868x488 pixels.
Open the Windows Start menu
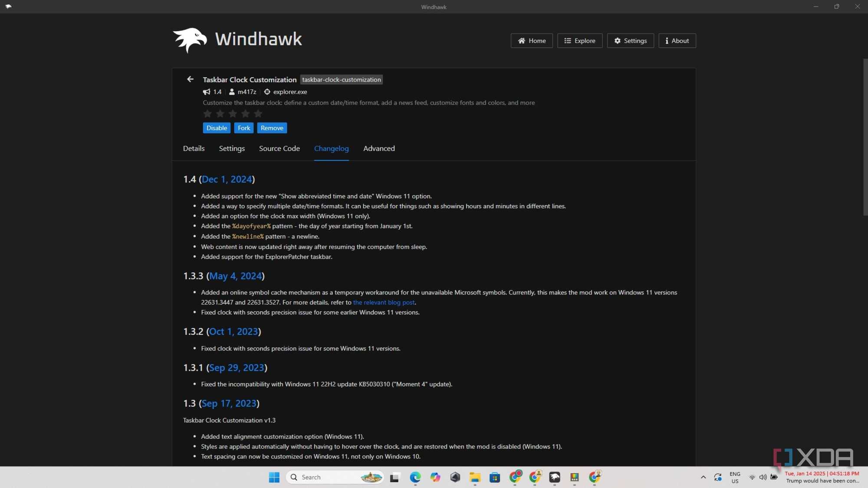coord(274,477)
